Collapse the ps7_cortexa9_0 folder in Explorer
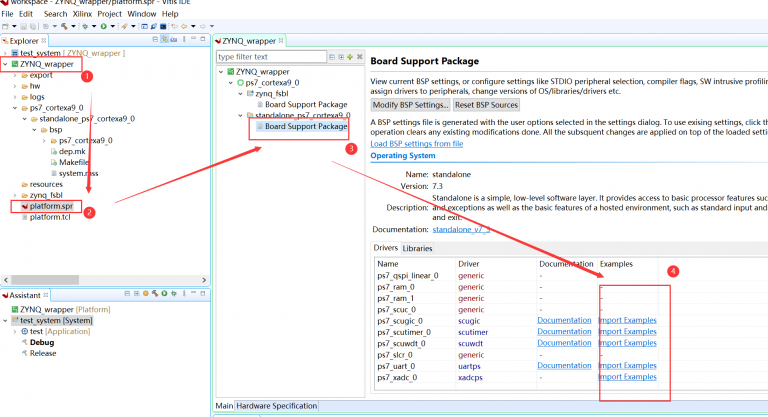This screenshot has width=768, height=417. click(x=15, y=108)
